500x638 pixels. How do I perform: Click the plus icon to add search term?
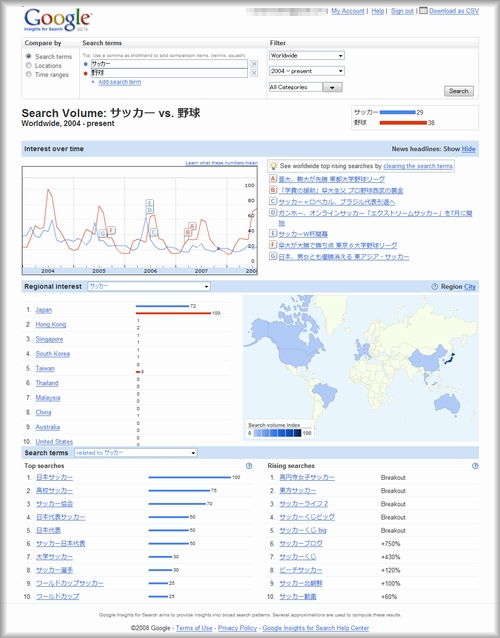tap(93, 82)
